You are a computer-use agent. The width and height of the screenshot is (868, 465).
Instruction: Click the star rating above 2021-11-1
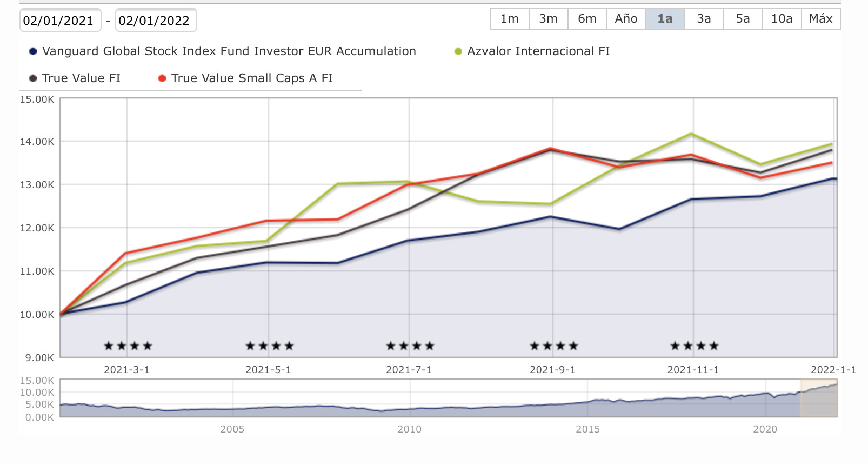[x=695, y=346]
